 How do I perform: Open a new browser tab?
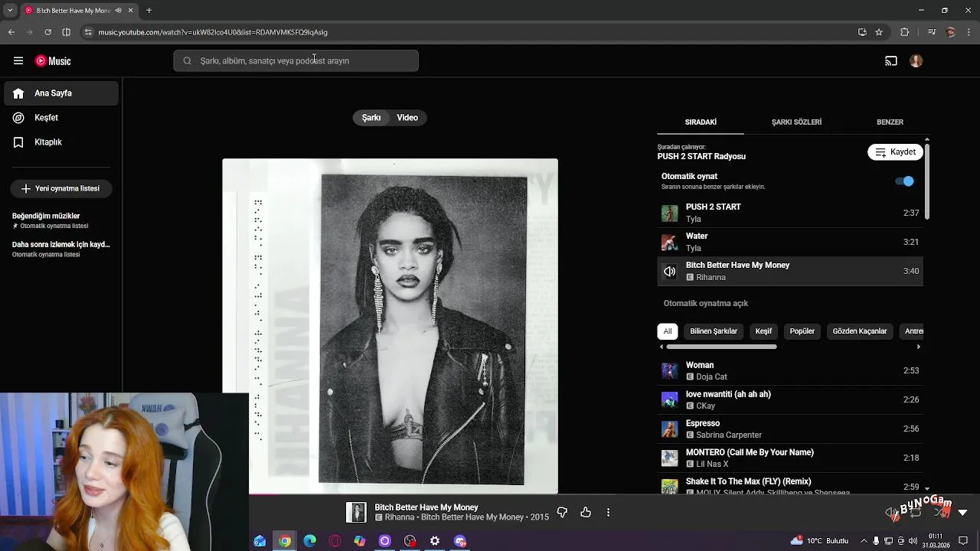tap(149, 11)
